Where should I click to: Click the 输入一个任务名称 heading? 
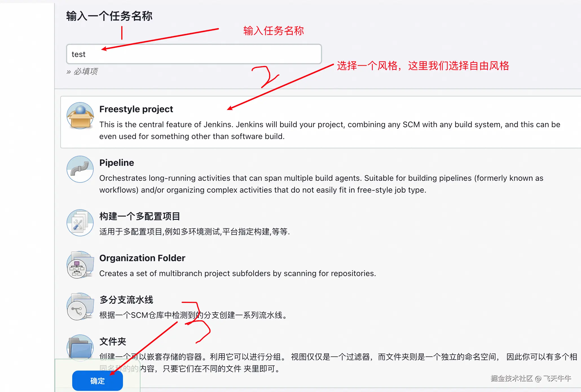click(109, 16)
